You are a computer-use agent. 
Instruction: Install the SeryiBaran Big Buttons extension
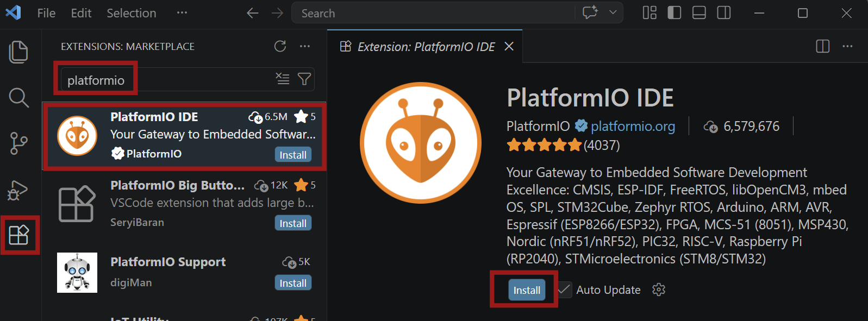click(x=293, y=223)
